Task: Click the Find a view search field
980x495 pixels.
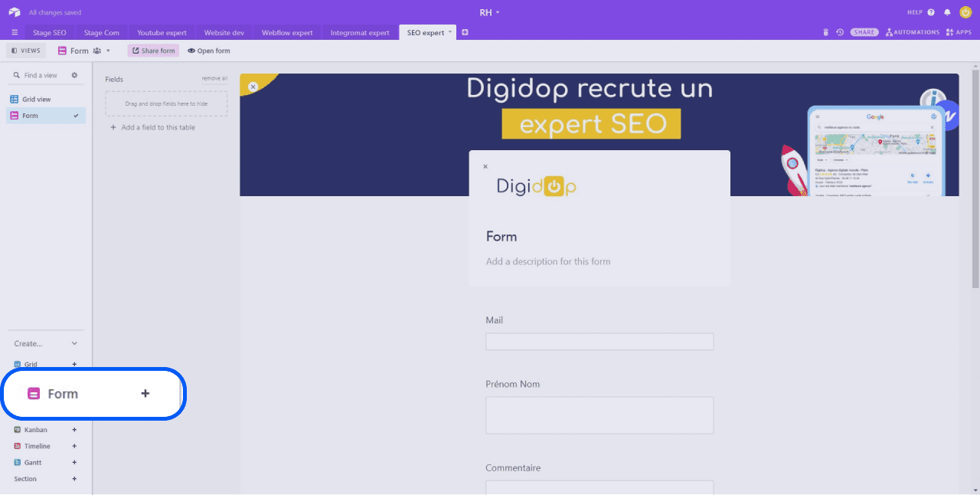Action: pos(41,75)
